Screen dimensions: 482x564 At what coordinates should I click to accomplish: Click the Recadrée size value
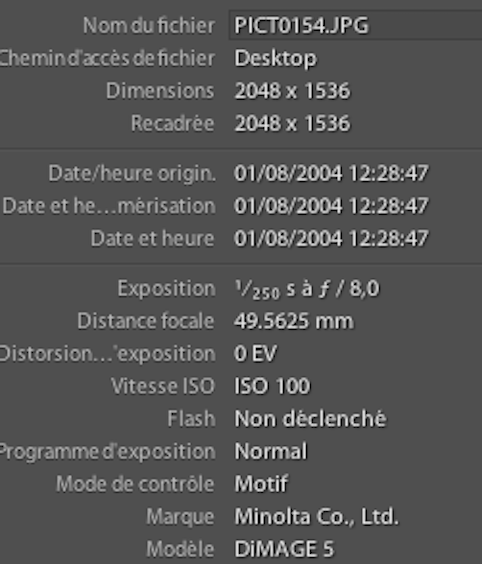click(292, 123)
